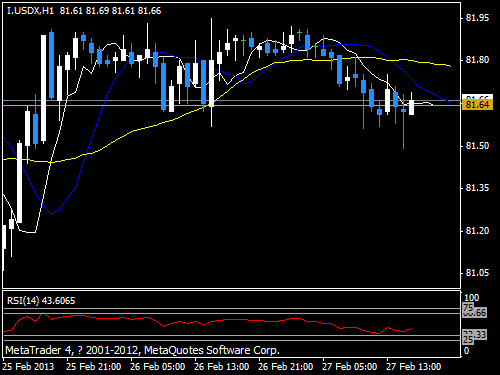This screenshot has height=375, width=500.
Task: Click the RSI scale value 0
Action: click(x=467, y=351)
